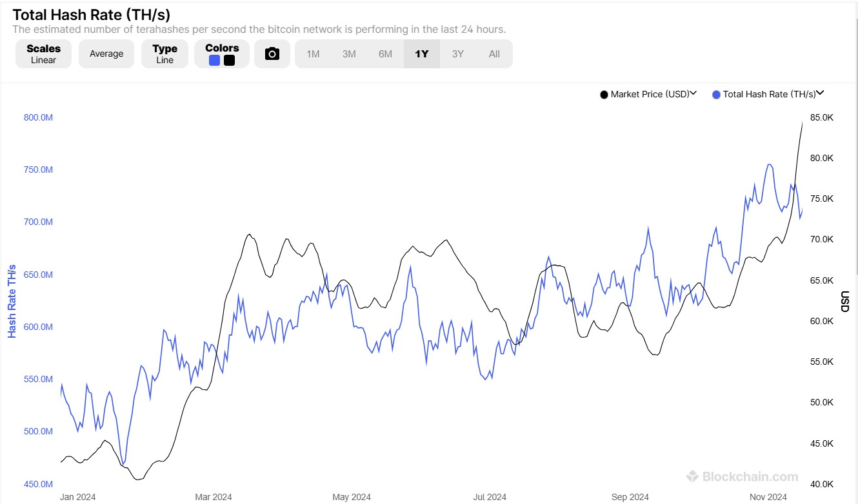Click the Market Price (USD) legend label
Viewport: 858px width, 504px height.
coord(650,94)
